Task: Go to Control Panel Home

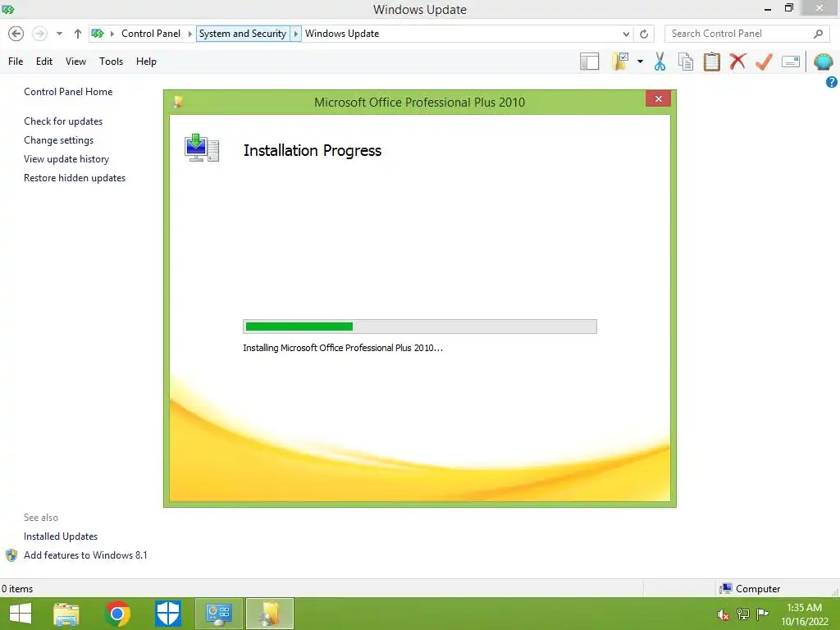Action: pyautogui.click(x=68, y=92)
